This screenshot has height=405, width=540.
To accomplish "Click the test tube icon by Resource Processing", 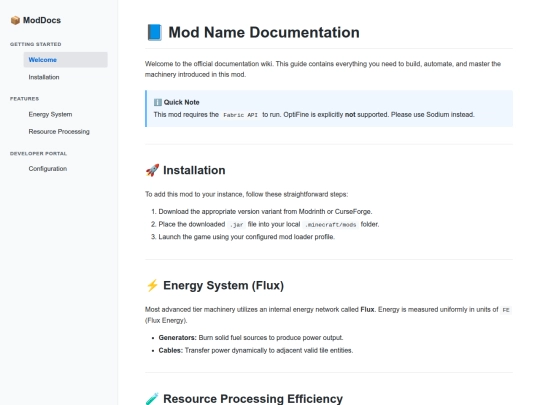I will 152,399.
